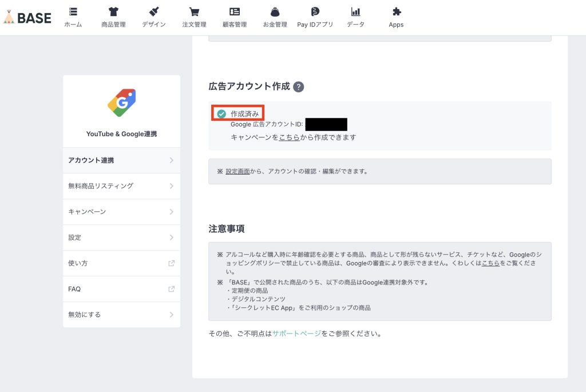Click the BASE logo
586x392 pixels.
(27, 18)
